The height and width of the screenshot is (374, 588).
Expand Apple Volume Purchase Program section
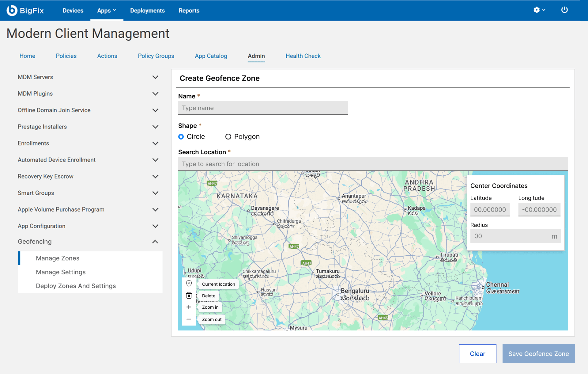155,209
